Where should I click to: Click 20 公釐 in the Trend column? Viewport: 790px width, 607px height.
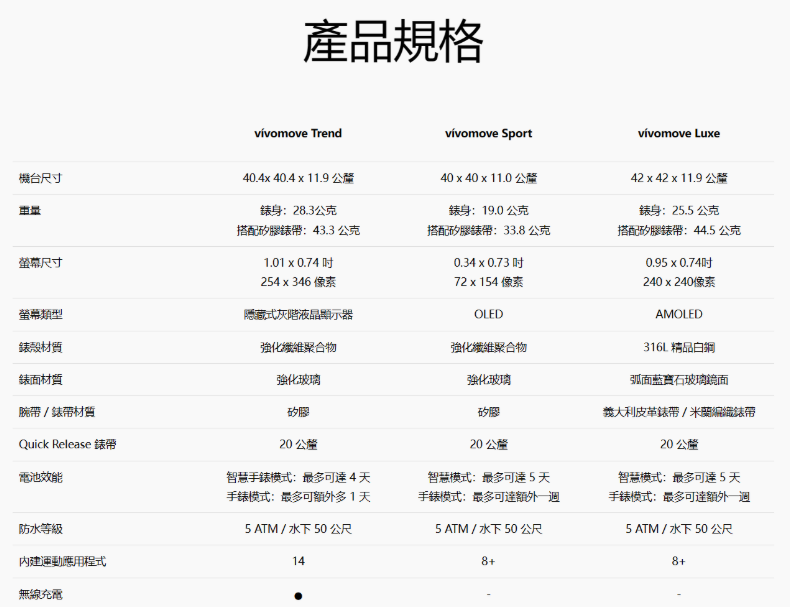point(298,444)
